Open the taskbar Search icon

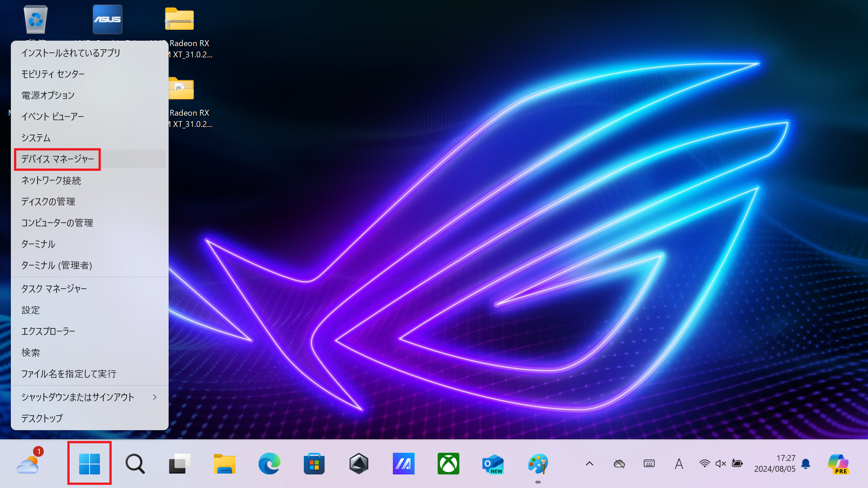click(x=135, y=464)
